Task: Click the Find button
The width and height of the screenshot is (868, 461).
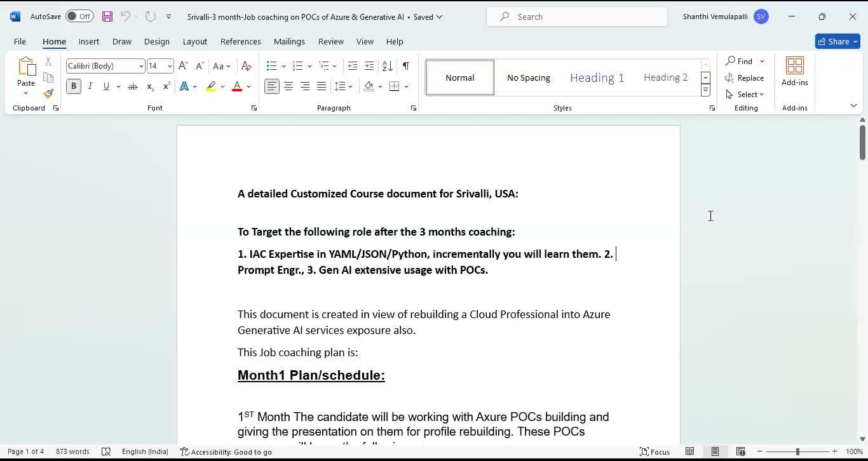Action: 740,61
